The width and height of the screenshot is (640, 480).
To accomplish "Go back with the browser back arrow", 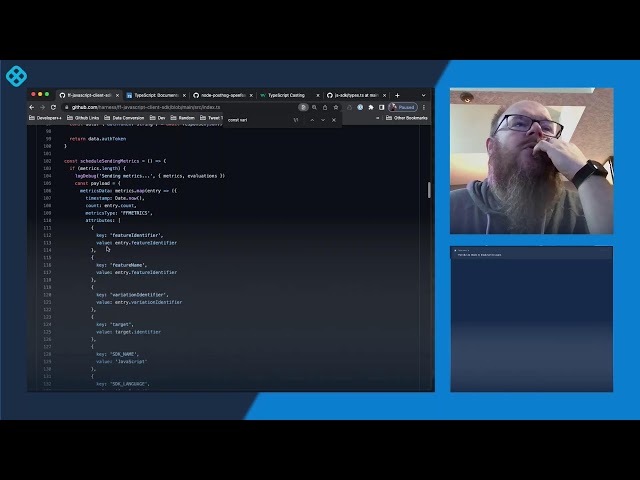I will tap(32, 107).
